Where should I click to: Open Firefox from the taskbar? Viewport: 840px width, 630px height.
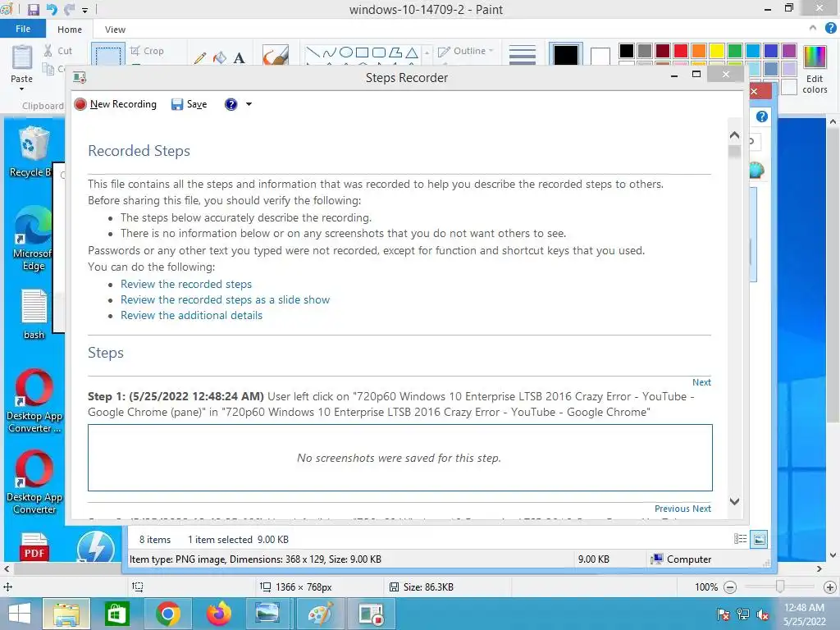pyautogui.click(x=218, y=614)
